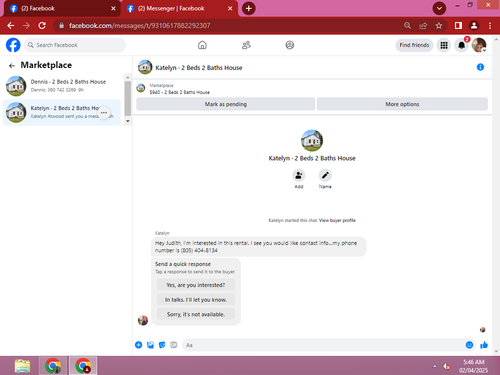Go back using the Marketplace back arrow

[x=12, y=66]
